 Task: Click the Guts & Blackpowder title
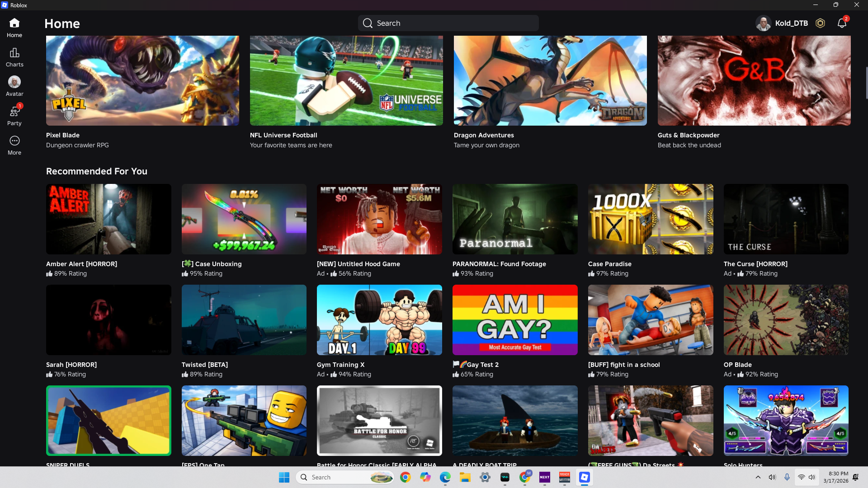pos(689,135)
